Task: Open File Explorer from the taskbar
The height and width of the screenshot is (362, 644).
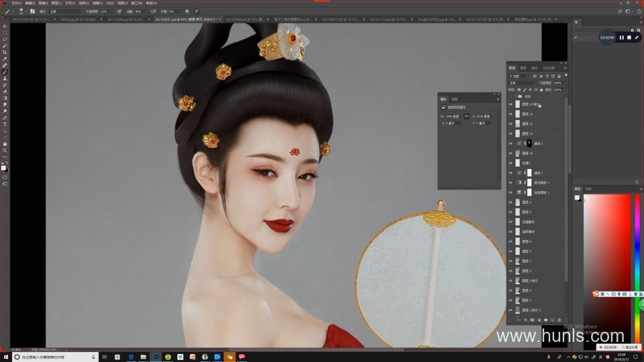Action: pyautogui.click(x=144, y=357)
